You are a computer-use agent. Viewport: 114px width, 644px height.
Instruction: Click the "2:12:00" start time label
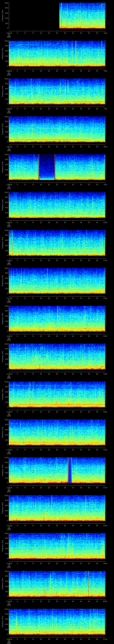tap(9, 336)
